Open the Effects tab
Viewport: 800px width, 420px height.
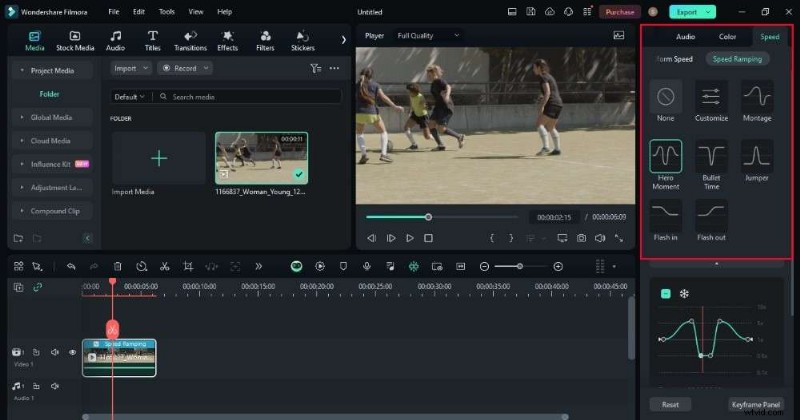click(228, 41)
